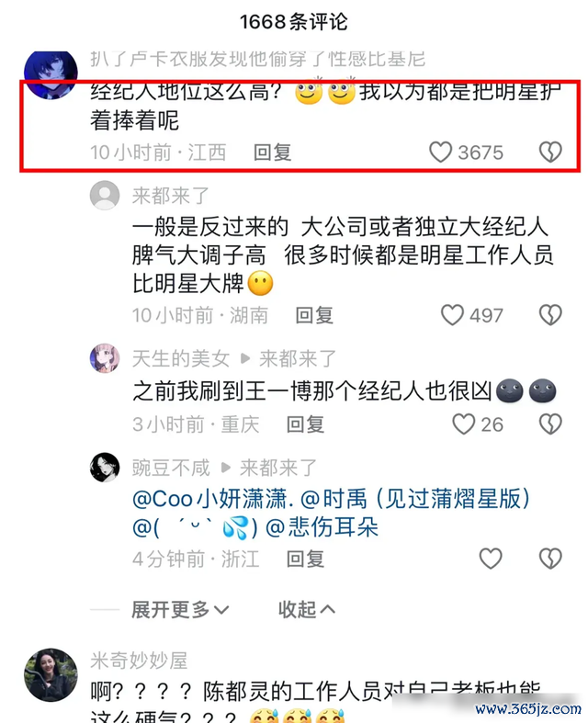Open the mention @Coo小妍潇潇.
Screen dimensions: 588x723
point(213,499)
